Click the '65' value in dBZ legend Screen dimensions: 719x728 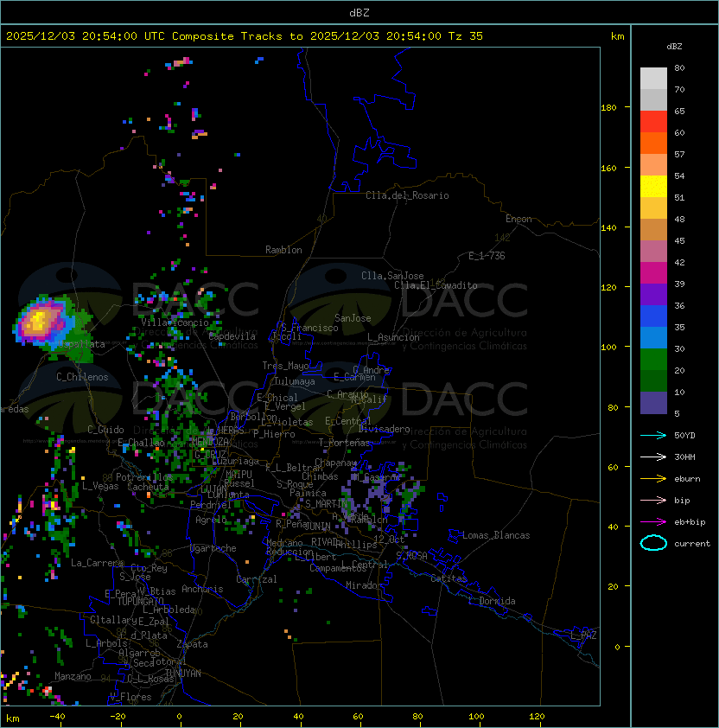tap(679, 111)
